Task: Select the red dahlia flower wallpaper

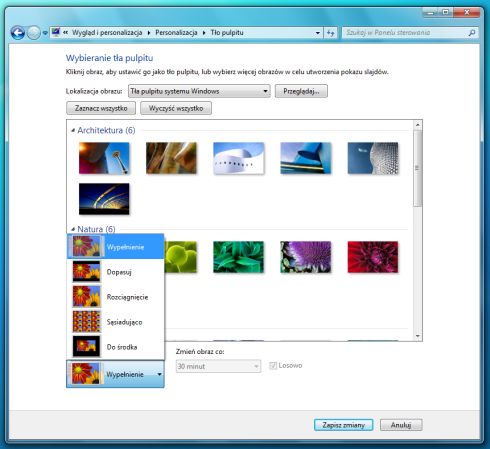Action: 373,257
